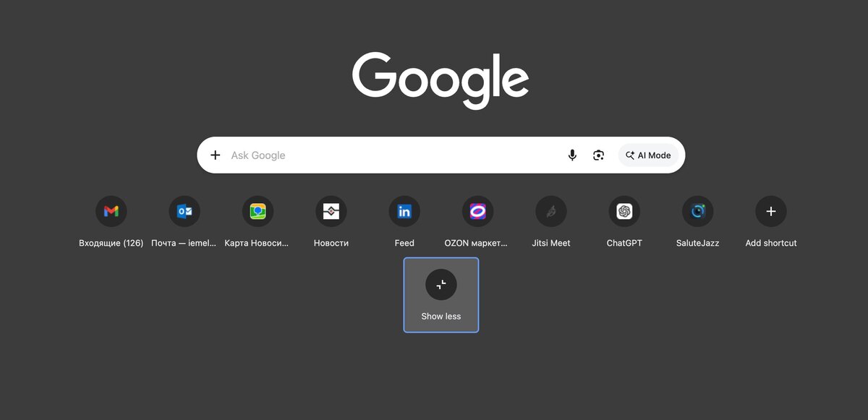Screen dimensions: 868x420
Task: Open the Gmail Входящие (126) shortcut icon
Action: click(111, 212)
